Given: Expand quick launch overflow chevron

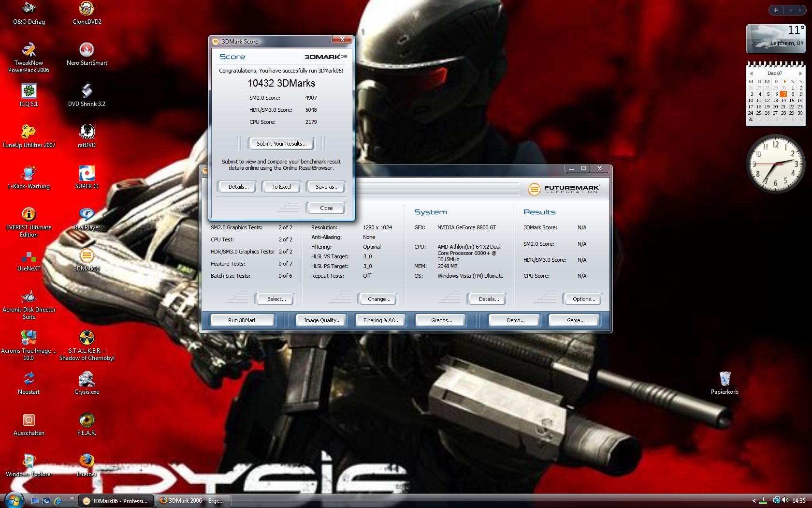Looking at the screenshot, I should coord(72,498).
